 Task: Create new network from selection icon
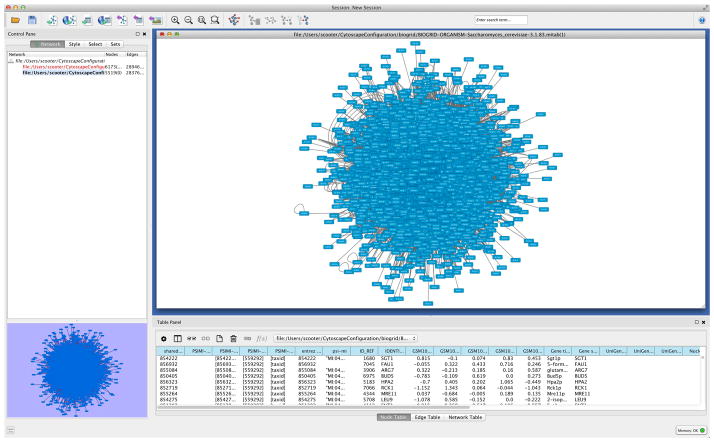[x=122, y=20]
